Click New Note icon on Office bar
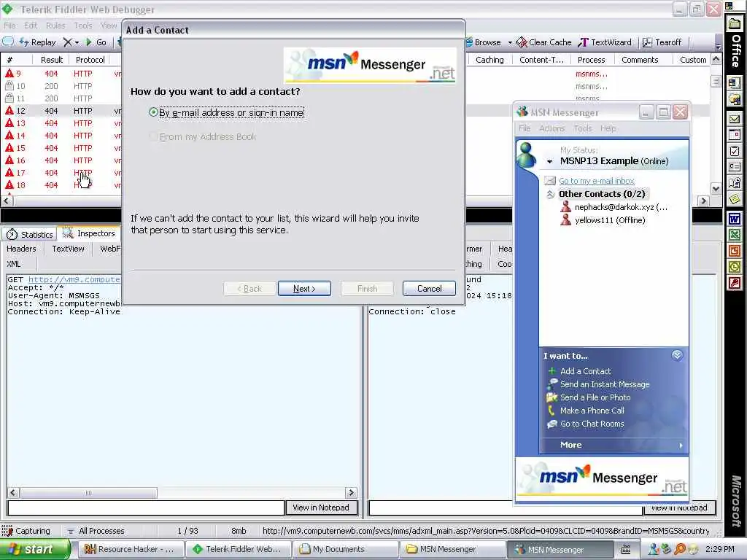This screenshot has height=560, width=747. point(734,198)
